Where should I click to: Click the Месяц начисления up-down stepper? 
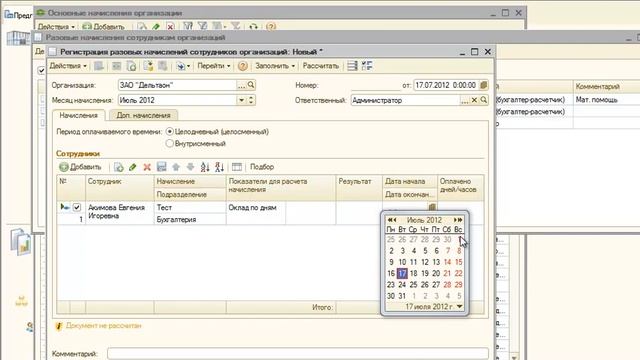(x=251, y=100)
